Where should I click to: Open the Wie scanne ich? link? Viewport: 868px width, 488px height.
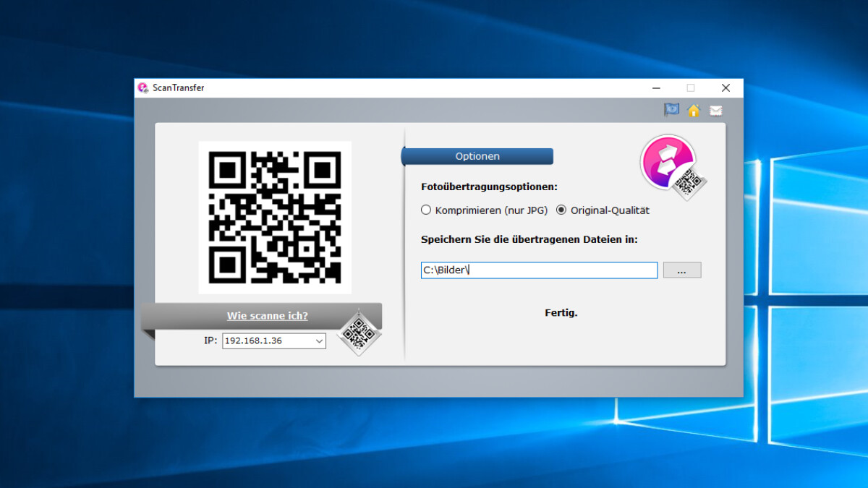(x=267, y=316)
